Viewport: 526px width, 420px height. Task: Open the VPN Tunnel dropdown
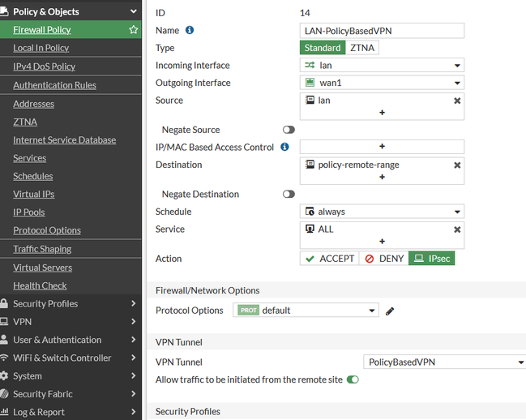tap(444, 362)
